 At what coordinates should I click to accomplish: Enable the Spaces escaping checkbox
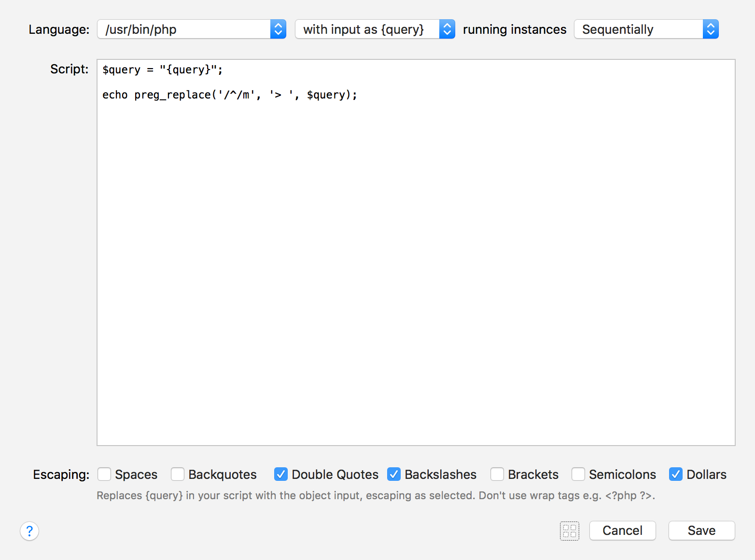[x=104, y=475]
